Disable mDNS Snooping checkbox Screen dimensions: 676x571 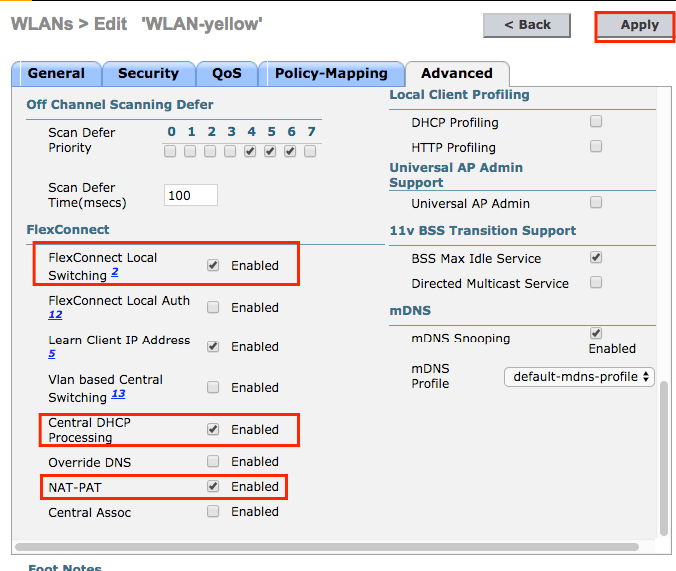[x=596, y=333]
